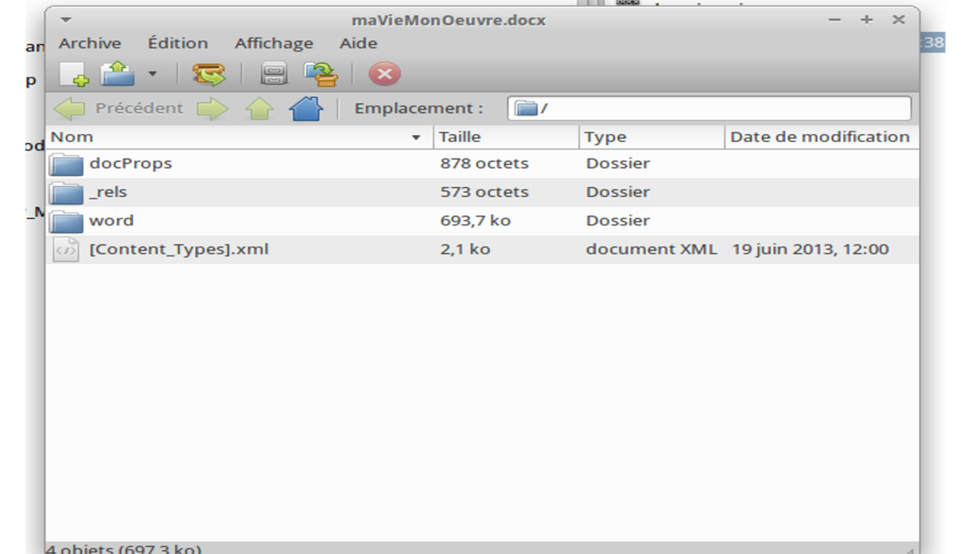
Task: Open the Affichage menu
Action: 274,43
